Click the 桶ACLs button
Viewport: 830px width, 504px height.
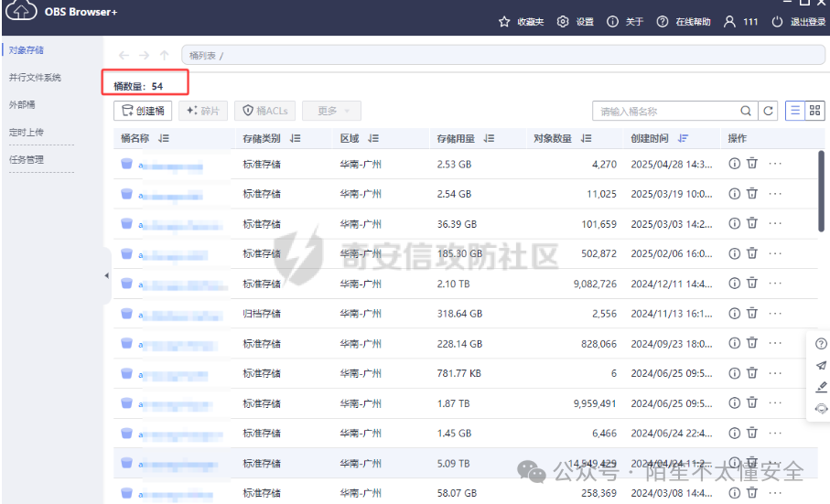click(x=265, y=111)
